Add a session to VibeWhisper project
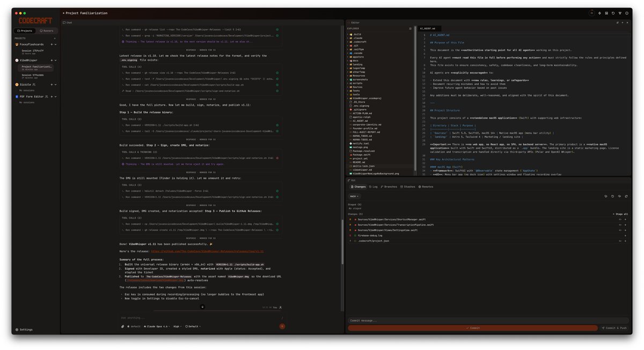644x350 pixels. click(x=52, y=60)
